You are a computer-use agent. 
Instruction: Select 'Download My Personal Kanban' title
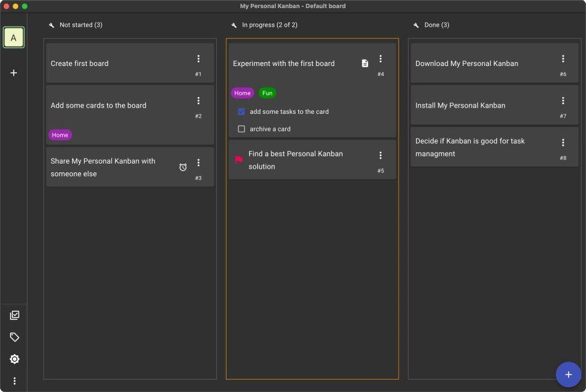click(467, 63)
